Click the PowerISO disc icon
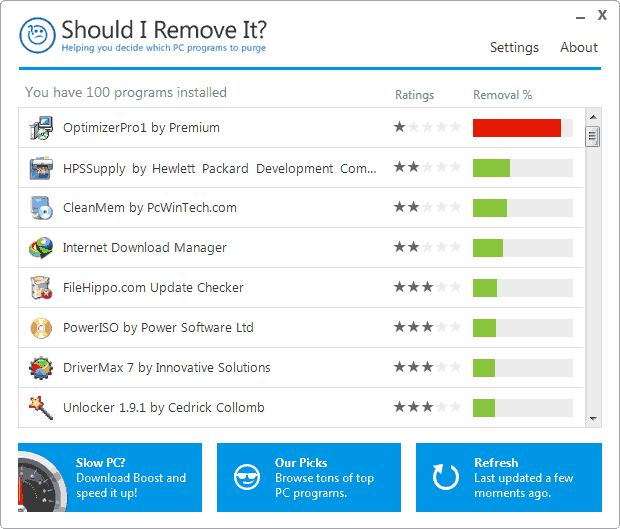The height and width of the screenshot is (529, 620). (x=41, y=328)
